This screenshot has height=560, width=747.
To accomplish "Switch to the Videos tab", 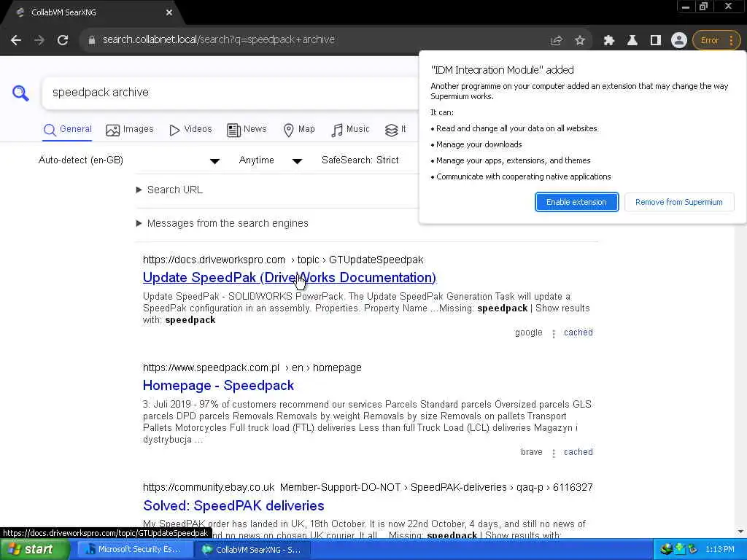I will click(190, 130).
